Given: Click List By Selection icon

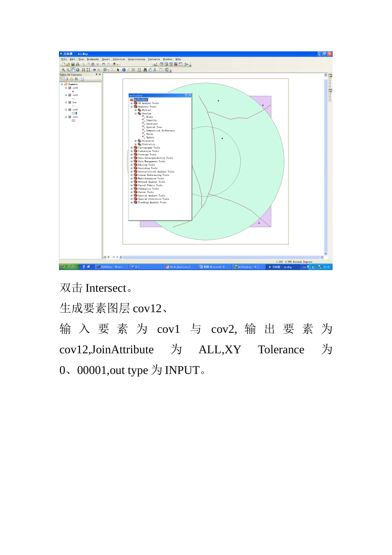Looking at the screenshot, I should 76,79.
